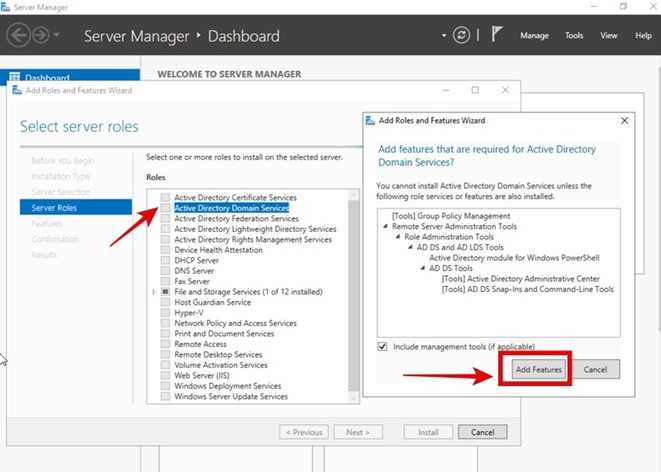
Task: Open the Manage menu
Action: click(x=534, y=35)
